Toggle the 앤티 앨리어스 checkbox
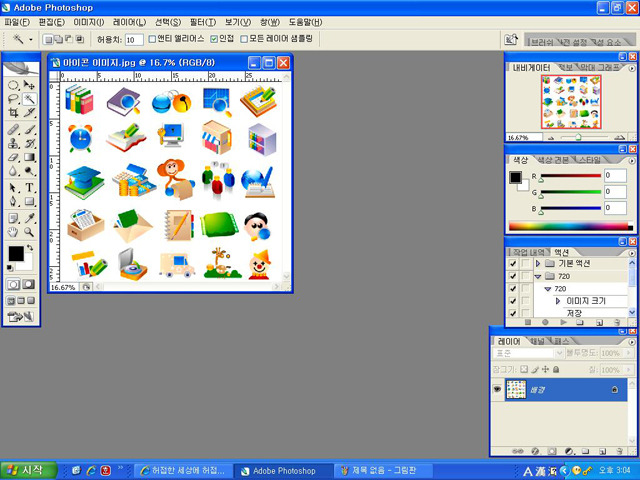Viewport: 640px width, 480px height. (152, 39)
